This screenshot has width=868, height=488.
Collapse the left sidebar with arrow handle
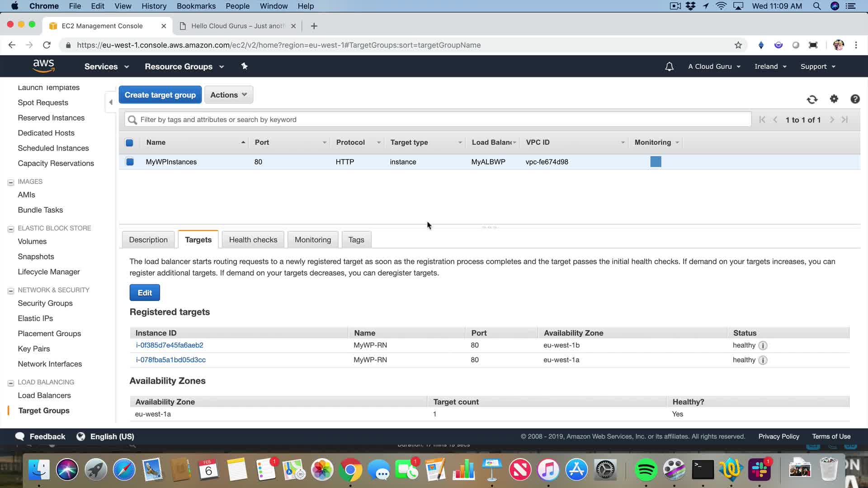[111, 102]
